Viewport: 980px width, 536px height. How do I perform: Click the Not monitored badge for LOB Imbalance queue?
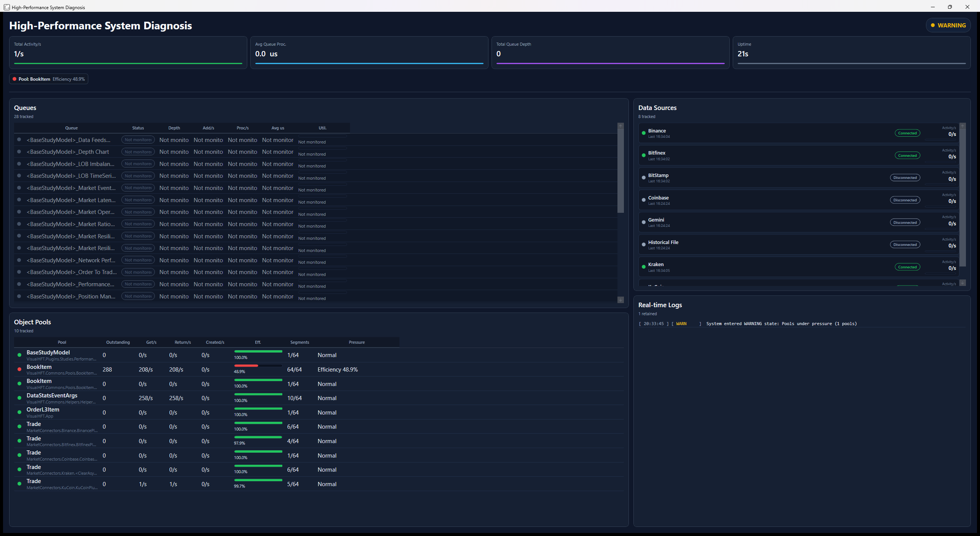[x=138, y=164]
